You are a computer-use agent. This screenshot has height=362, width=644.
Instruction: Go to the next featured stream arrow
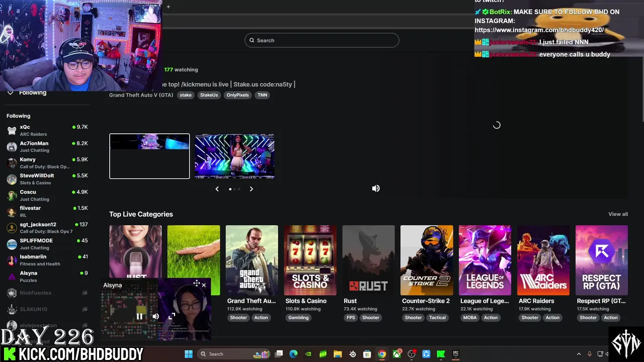tap(251, 189)
